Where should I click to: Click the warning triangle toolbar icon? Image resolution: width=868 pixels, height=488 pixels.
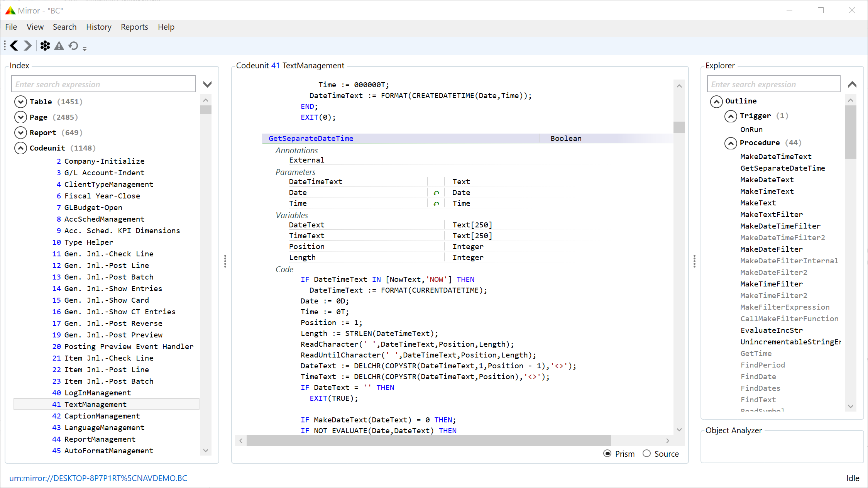(59, 46)
